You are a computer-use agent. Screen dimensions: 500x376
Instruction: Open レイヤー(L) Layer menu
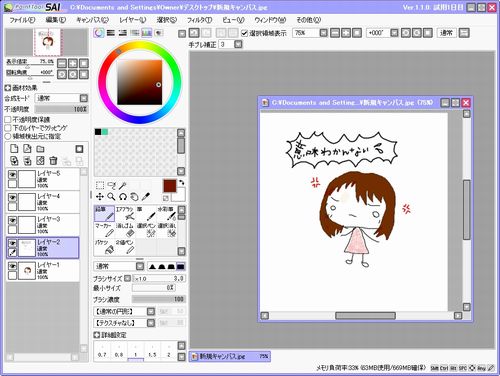(133, 20)
